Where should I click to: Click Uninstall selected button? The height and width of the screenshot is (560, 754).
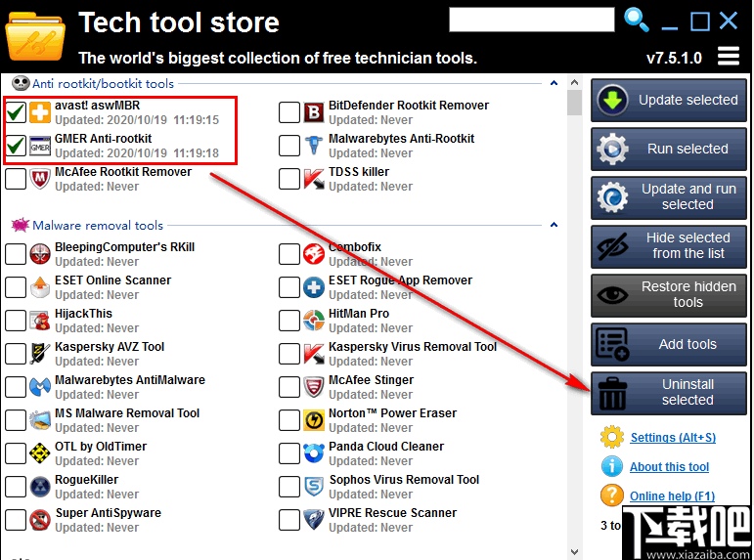pos(668,393)
